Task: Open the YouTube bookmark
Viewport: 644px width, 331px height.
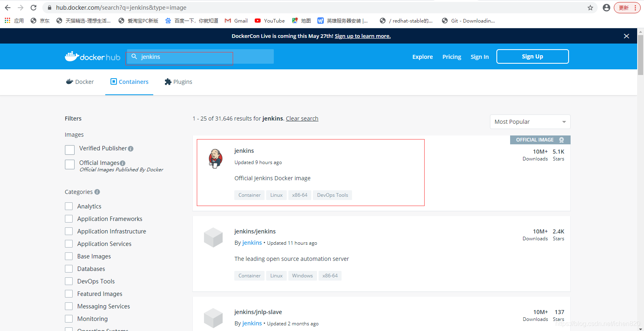Action: coord(270,21)
